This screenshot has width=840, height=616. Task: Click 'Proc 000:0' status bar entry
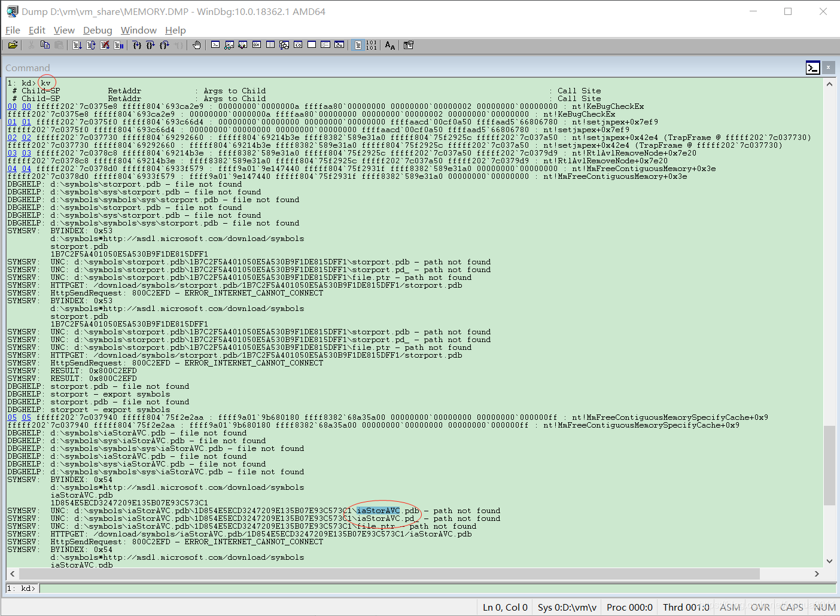click(629, 607)
